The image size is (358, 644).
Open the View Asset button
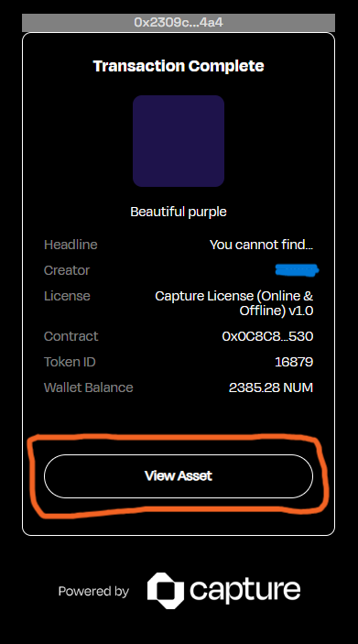179,476
